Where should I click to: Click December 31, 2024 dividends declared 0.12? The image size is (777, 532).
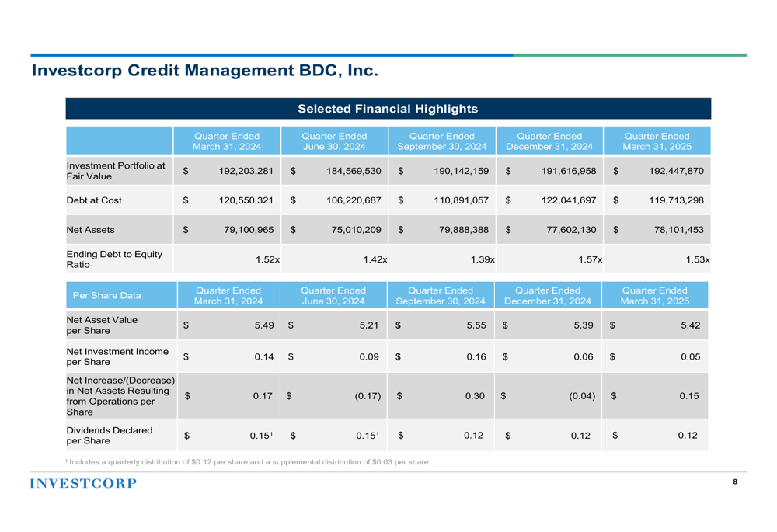click(x=580, y=436)
